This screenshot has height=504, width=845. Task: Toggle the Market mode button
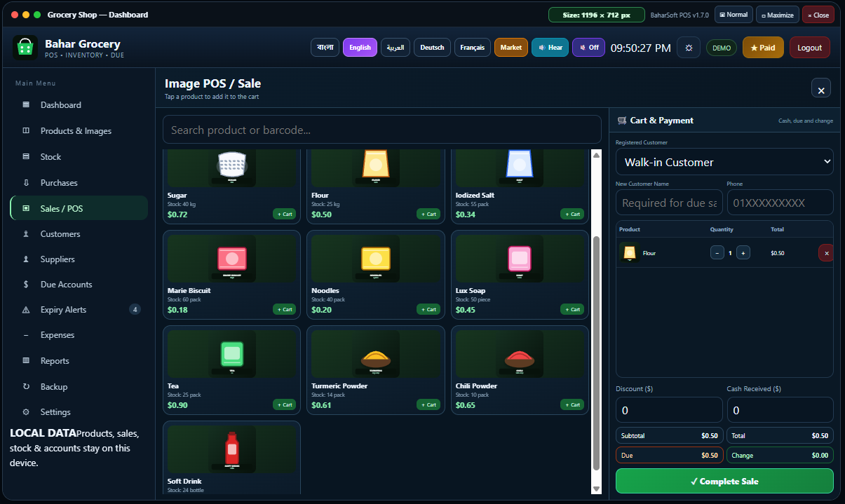(x=511, y=48)
